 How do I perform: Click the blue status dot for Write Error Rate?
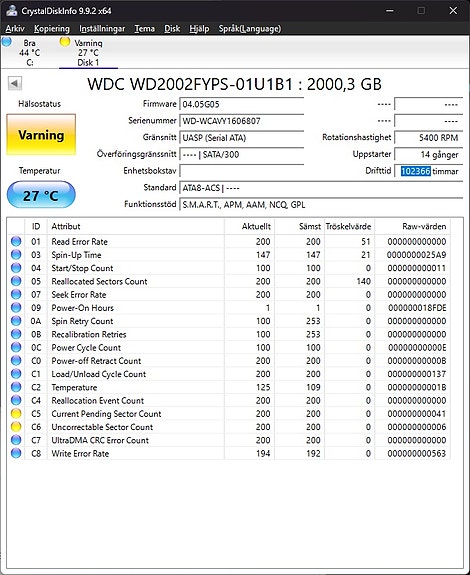16,453
